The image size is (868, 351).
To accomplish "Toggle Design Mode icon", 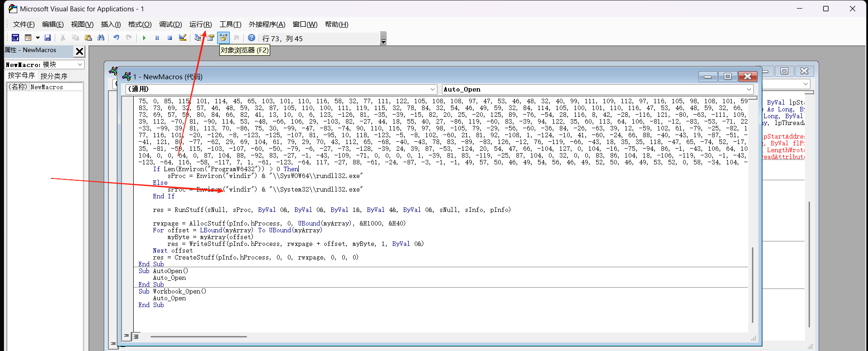I will pos(183,38).
